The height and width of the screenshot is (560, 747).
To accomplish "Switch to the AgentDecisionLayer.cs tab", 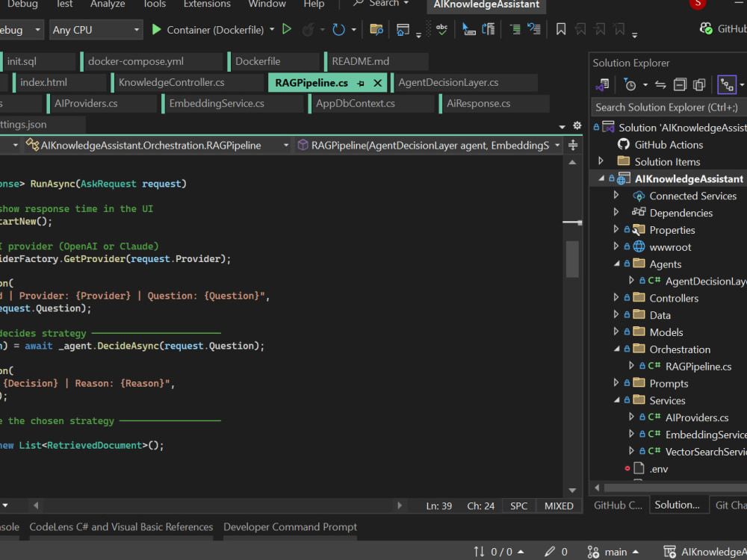I will pos(465,83).
